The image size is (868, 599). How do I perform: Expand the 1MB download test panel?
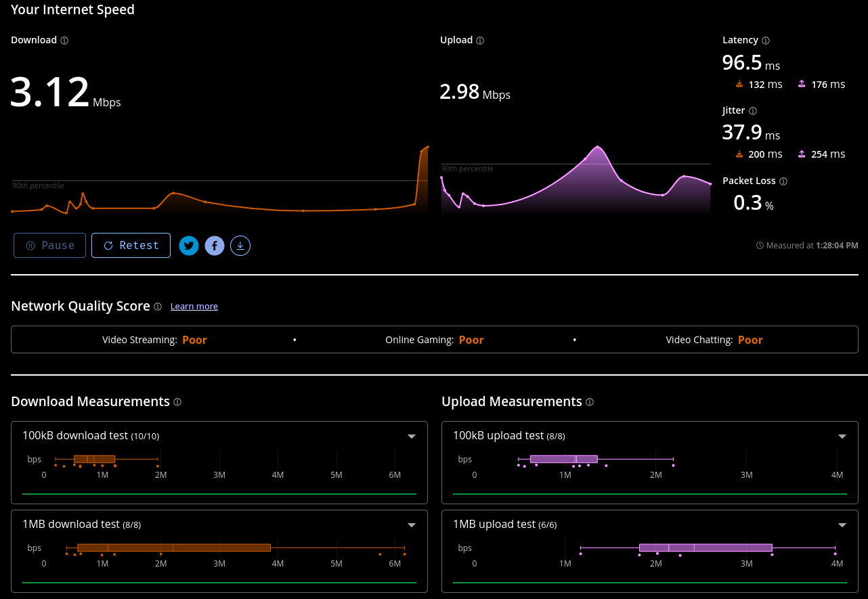pos(412,525)
